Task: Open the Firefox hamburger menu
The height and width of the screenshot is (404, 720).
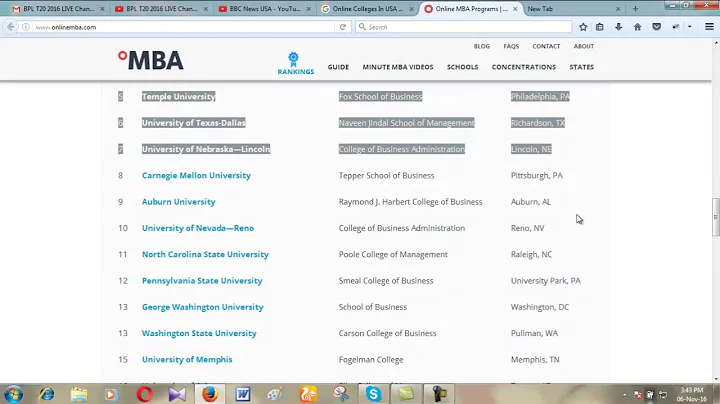Action: pyautogui.click(x=709, y=27)
